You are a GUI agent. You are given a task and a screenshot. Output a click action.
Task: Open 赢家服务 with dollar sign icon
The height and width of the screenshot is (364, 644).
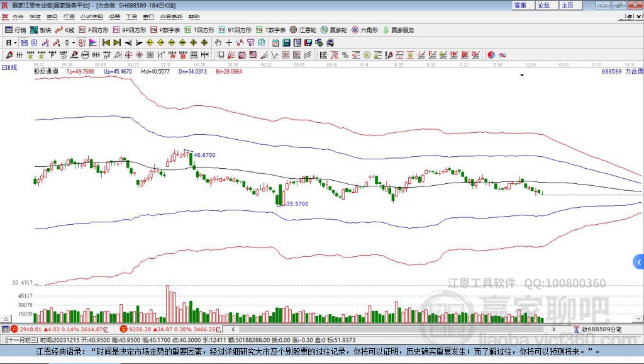click(399, 30)
